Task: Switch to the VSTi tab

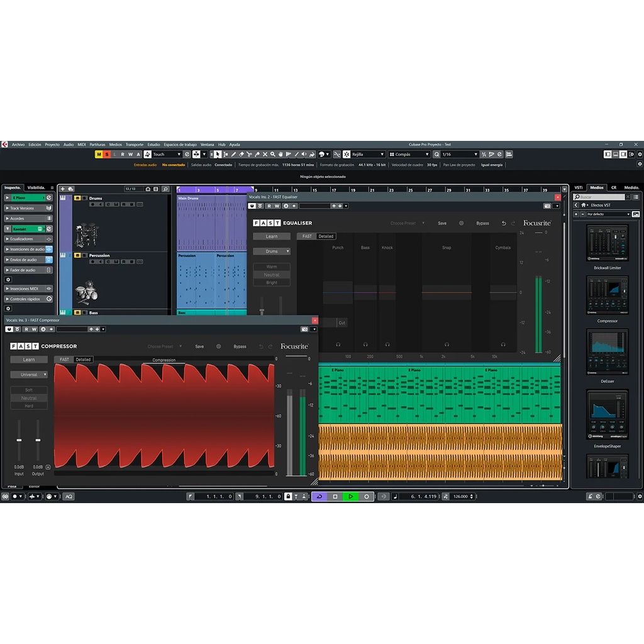Action: click(579, 187)
